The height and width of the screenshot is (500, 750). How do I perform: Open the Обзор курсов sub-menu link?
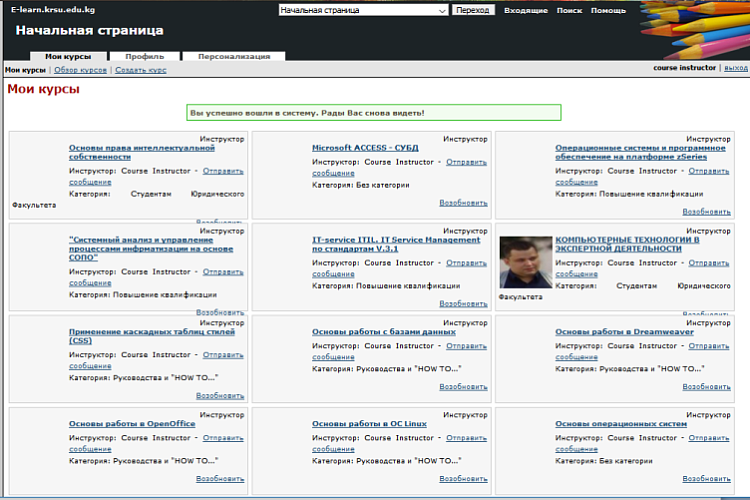coord(80,70)
